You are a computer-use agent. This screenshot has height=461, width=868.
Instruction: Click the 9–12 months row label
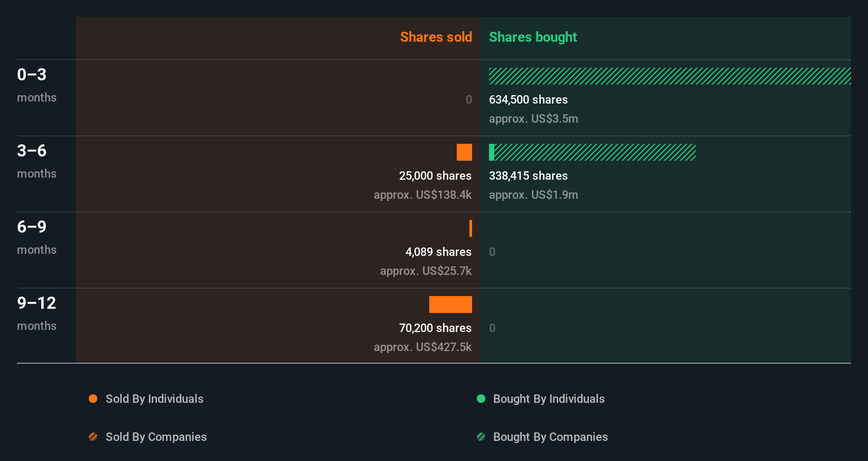pos(36,314)
